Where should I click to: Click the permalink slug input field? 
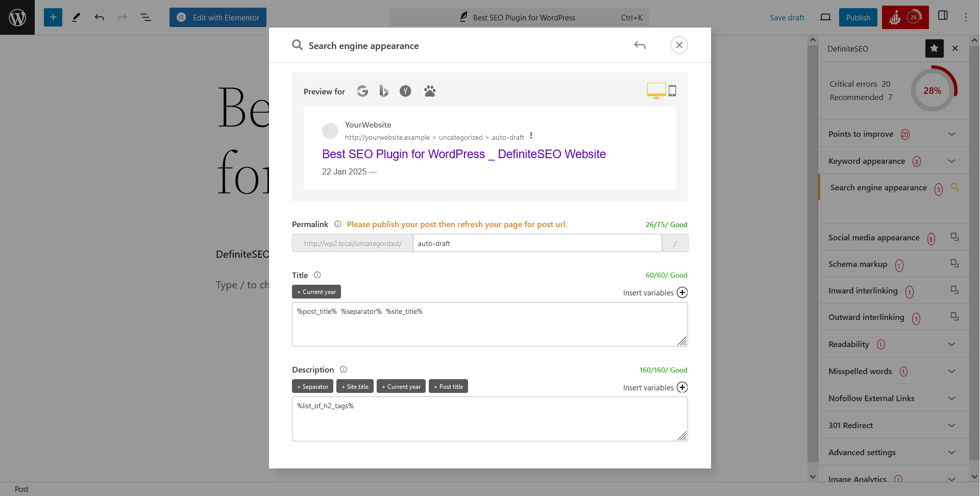pos(537,243)
